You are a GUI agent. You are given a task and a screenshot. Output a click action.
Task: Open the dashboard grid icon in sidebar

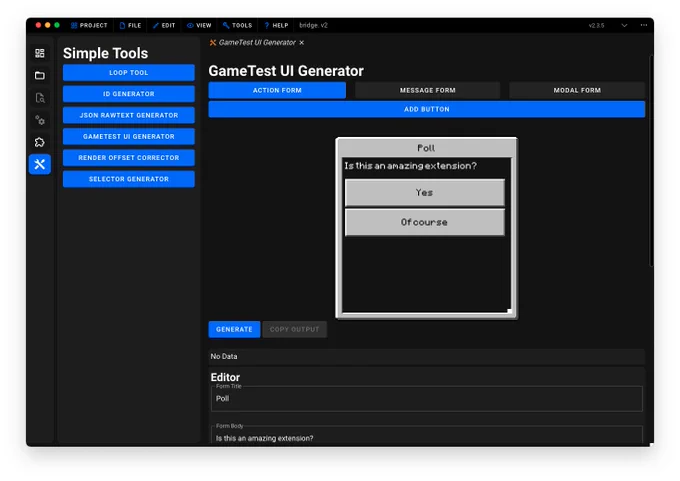(40, 53)
